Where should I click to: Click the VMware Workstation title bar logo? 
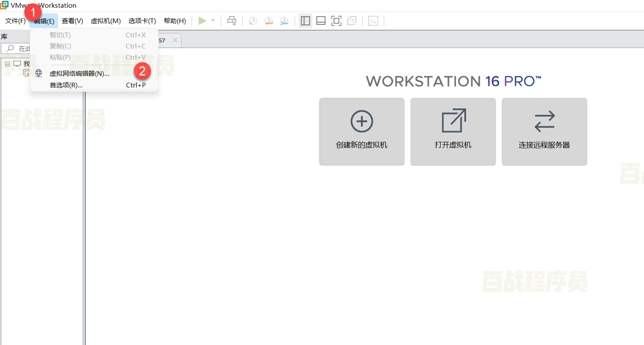[x=4, y=5]
